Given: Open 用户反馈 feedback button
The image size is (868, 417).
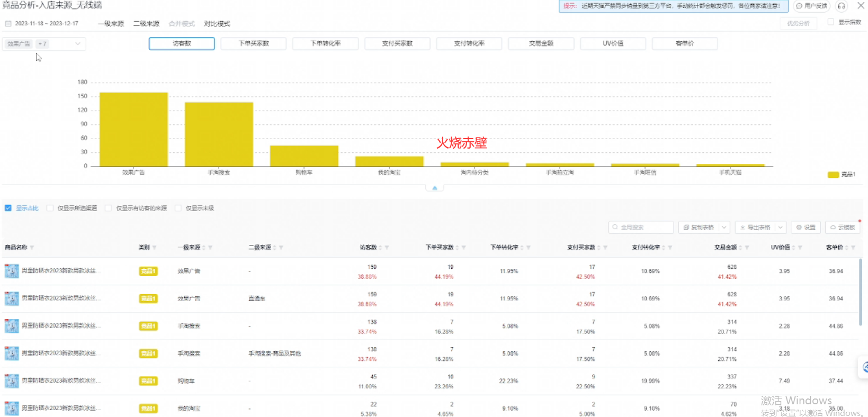Looking at the screenshot, I should click(x=812, y=6).
